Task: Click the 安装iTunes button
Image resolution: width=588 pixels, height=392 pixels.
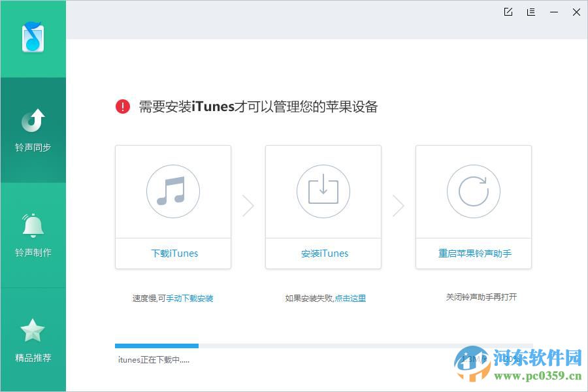Action: coord(323,253)
